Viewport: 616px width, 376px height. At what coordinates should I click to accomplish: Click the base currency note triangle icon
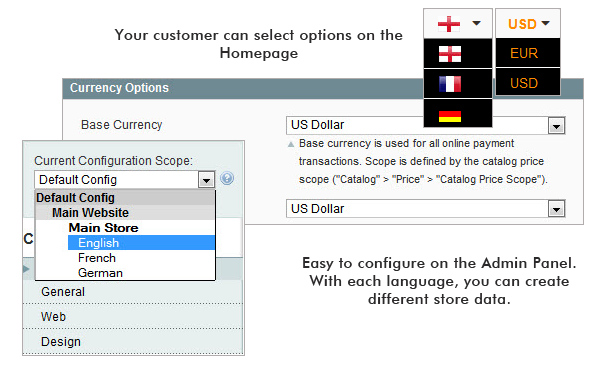[291, 144]
